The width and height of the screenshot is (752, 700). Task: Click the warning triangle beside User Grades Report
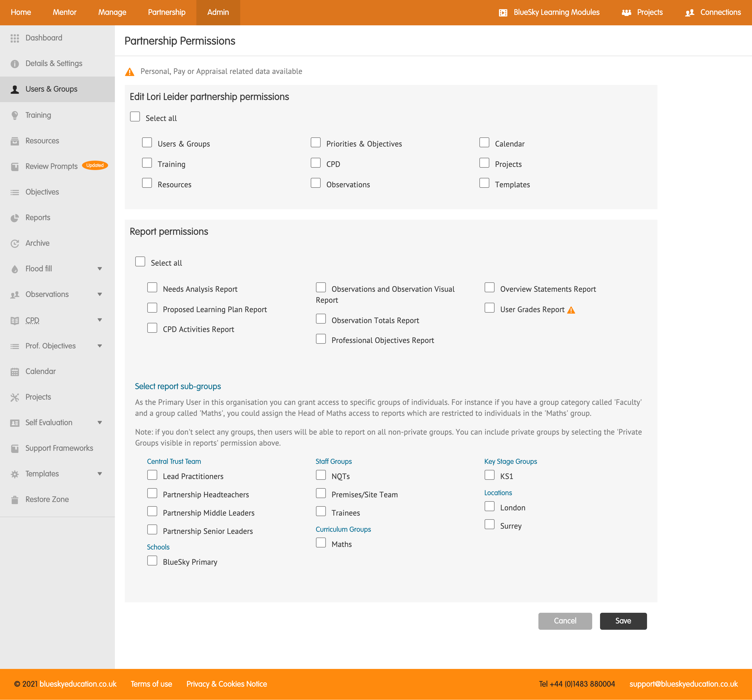pos(571,310)
